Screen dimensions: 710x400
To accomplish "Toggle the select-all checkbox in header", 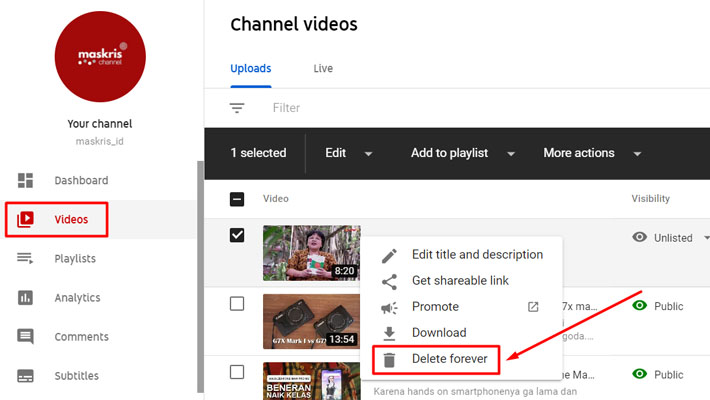I will 237,199.
